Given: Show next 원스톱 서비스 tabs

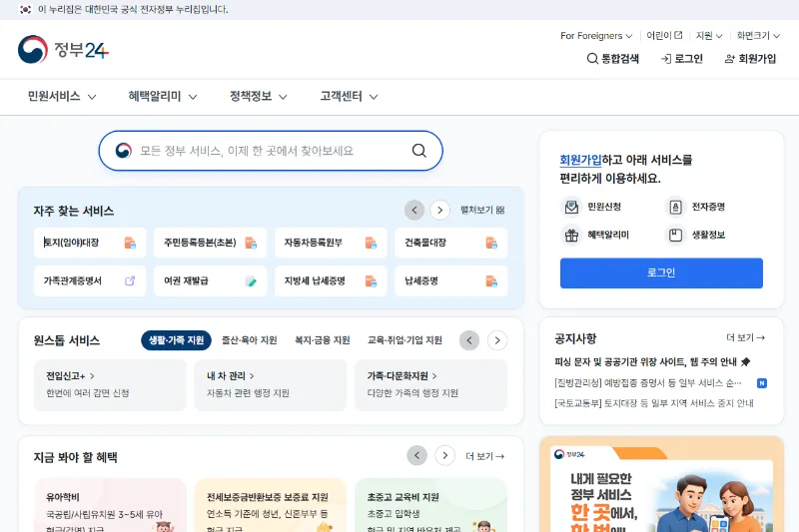Looking at the screenshot, I should [497, 340].
